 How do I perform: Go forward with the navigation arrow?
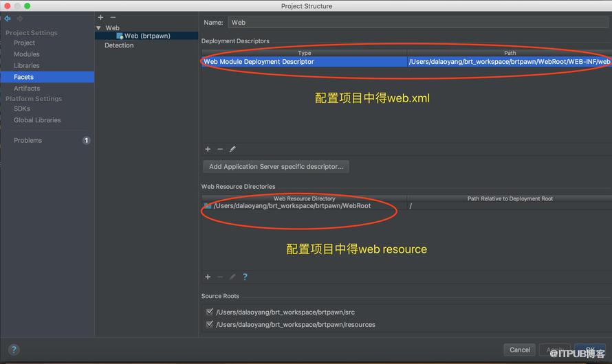[20, 19]
